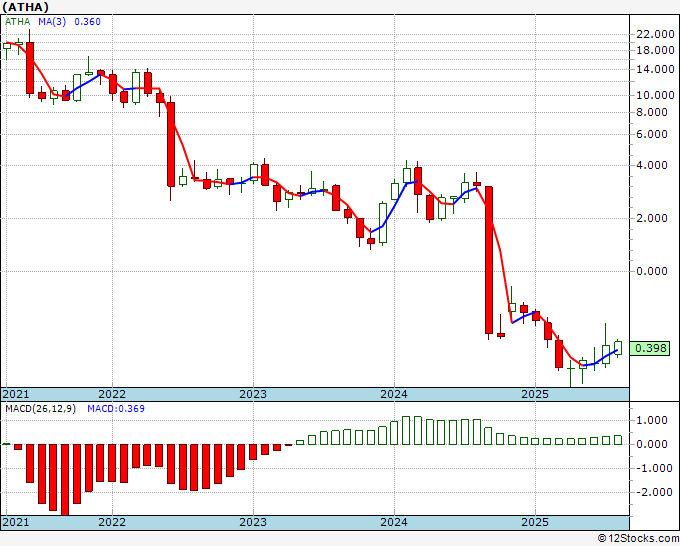The image size is (680, 546).
Task: Click 2025 on the price chart timeline
Action: coord(535,394)
